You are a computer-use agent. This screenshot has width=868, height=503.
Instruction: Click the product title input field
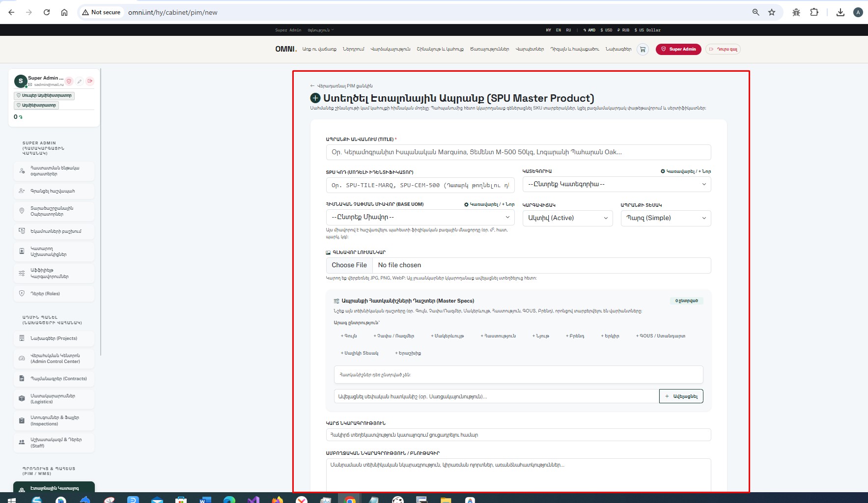coord(518,152)
